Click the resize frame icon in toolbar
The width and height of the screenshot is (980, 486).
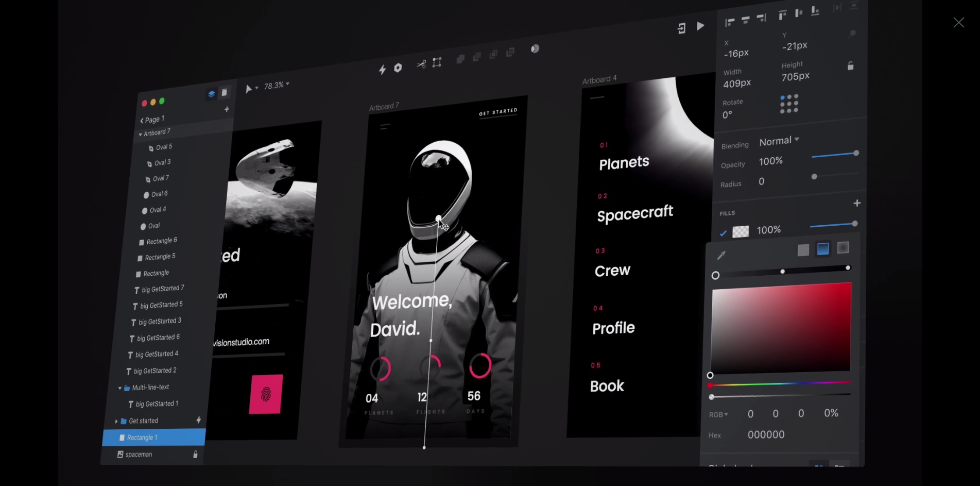437,62
